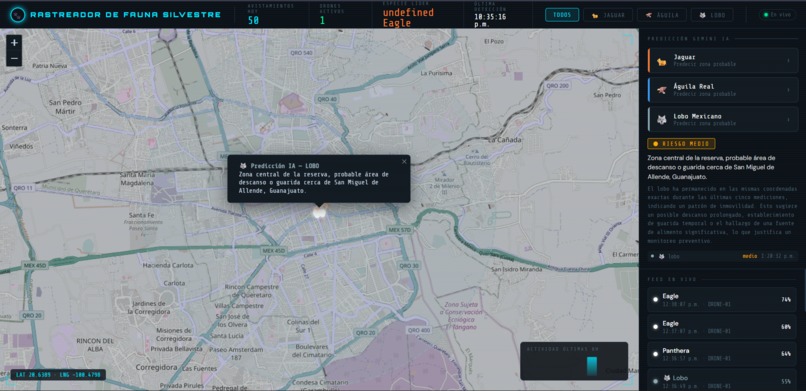Screen dimensions: 806x391
Task: Close the Predicción IA – LOBO popup
Action: [404, 161]
